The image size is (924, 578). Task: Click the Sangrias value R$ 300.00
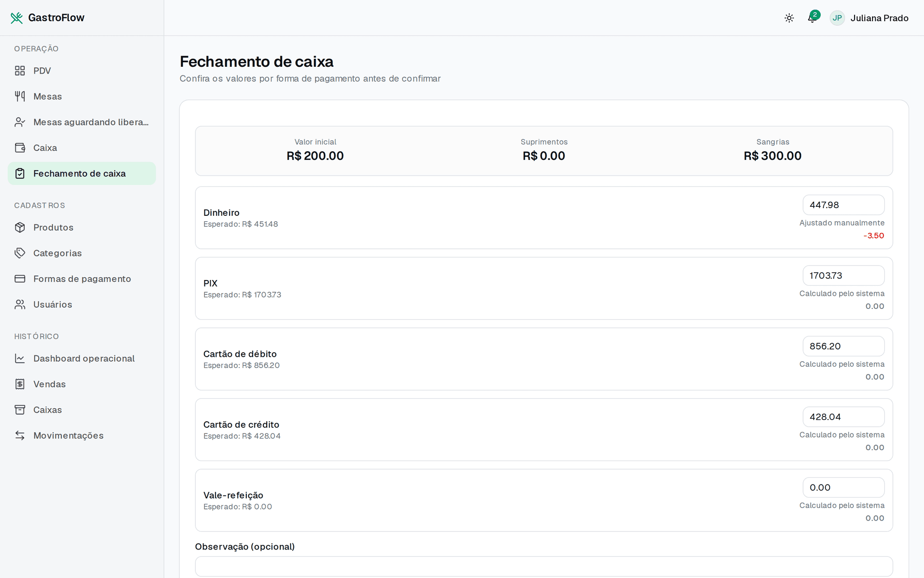point(772,156)
